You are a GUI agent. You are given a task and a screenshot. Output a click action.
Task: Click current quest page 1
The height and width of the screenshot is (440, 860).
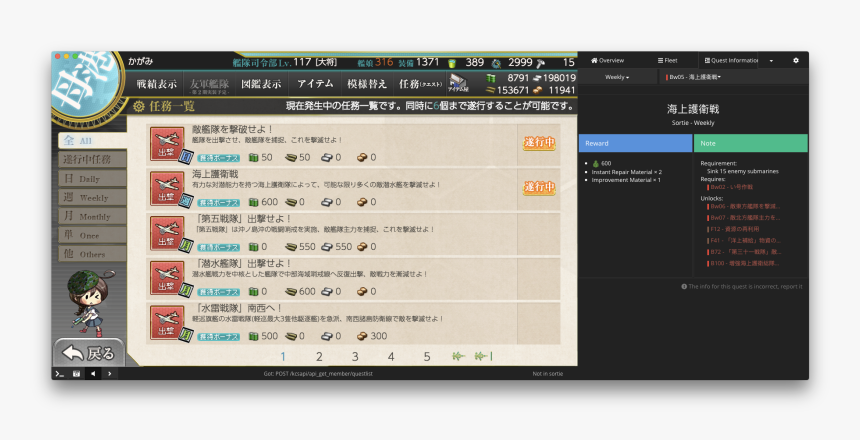pyautogui.click(x=283, y=357)
